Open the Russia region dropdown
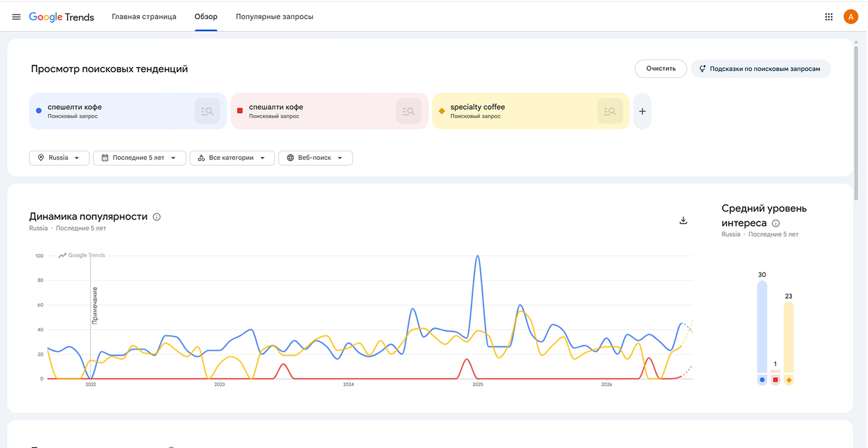Image resolution: width=868 pixels, height=448 pixels. pyautogui.click(x=59, y=158)
